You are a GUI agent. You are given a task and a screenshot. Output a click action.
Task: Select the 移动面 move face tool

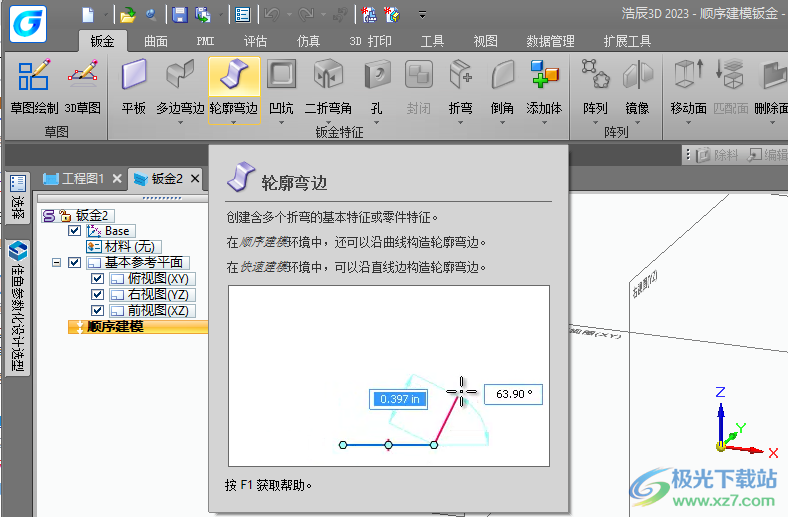pos(688,86)
